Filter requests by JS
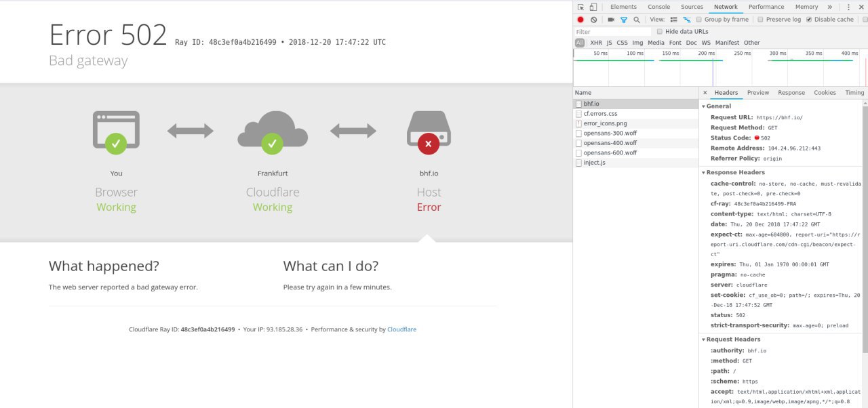Screen dimensions: 868x408 click(x=609, y=43)
